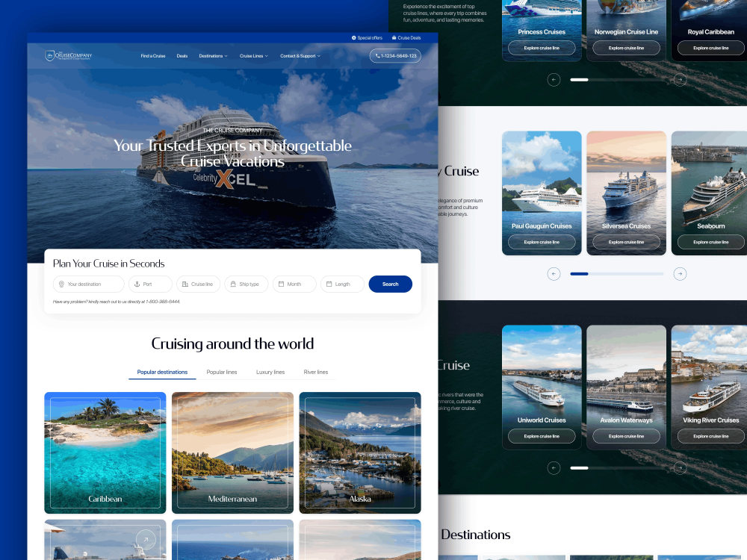Click previous arrow in popular lines carousel
747x560 pixels.
554,80
